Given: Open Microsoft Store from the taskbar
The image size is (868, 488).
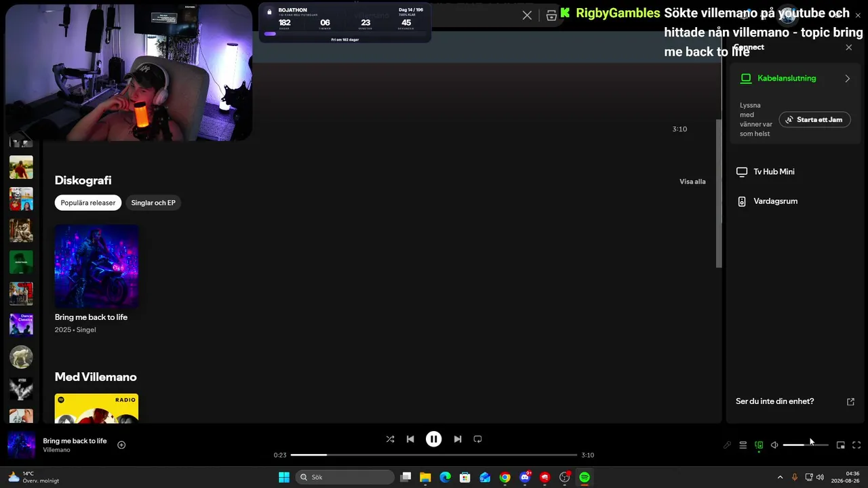Looking at the screenshot, I should pos(465,477).
